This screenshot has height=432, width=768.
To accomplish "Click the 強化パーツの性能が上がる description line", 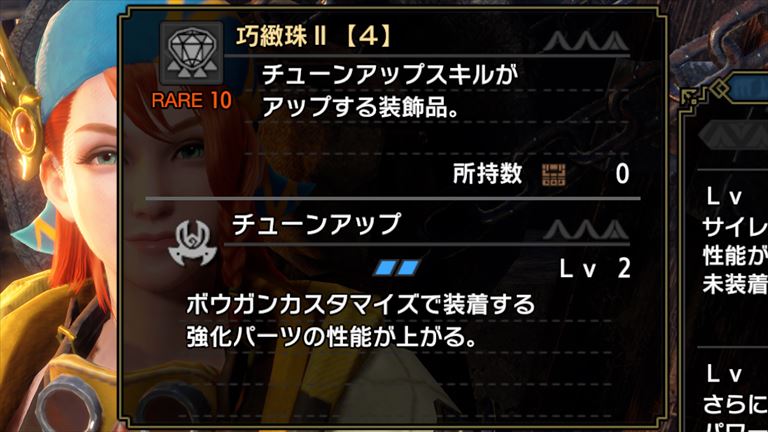I will (x=332, y=336).
